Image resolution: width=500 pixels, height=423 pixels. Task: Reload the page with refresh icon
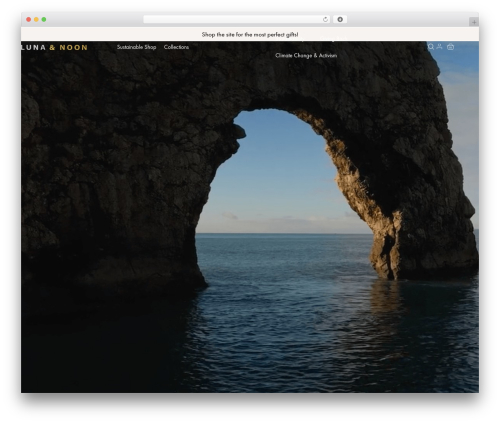(x=325, y=19)
